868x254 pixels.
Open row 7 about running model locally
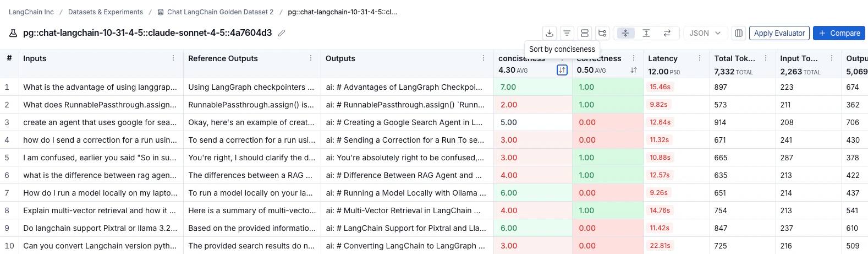(x=100, y=193)
